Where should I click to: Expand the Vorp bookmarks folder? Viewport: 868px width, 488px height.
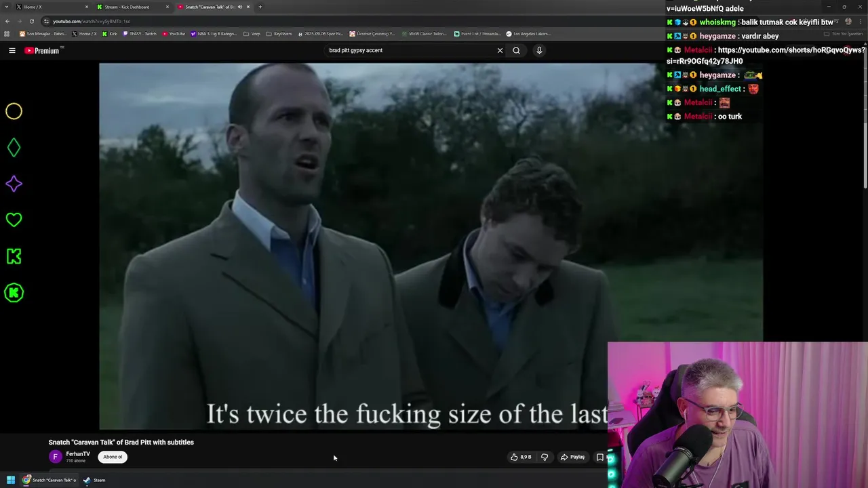click(252, 33)
